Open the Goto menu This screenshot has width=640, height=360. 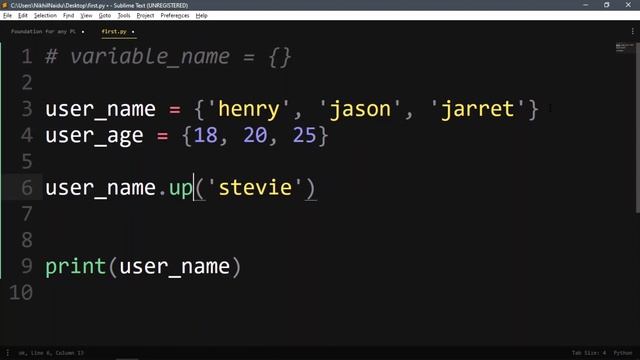tap(104, 16)
